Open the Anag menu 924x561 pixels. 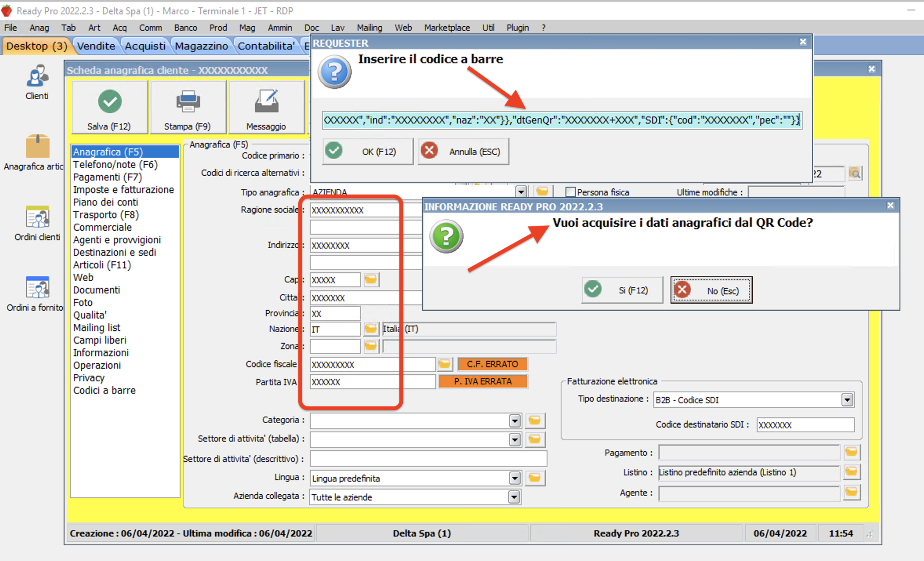pyautogui.click(x=39, y=28)
